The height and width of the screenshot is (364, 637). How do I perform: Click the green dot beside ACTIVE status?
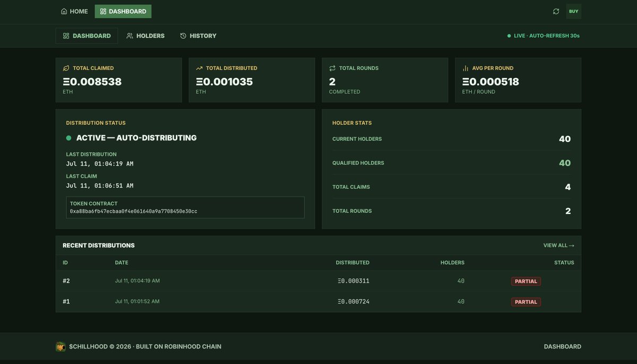tap(68, 138)
